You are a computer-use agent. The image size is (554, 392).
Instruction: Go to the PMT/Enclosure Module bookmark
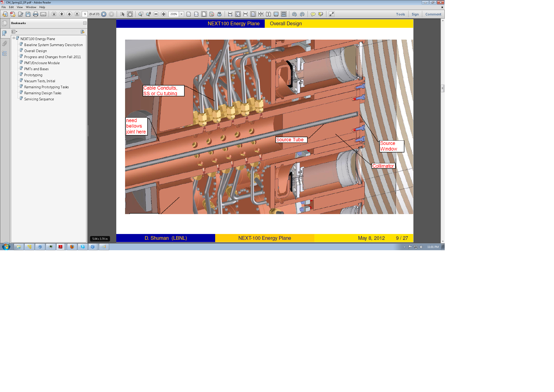click(42, 63)
